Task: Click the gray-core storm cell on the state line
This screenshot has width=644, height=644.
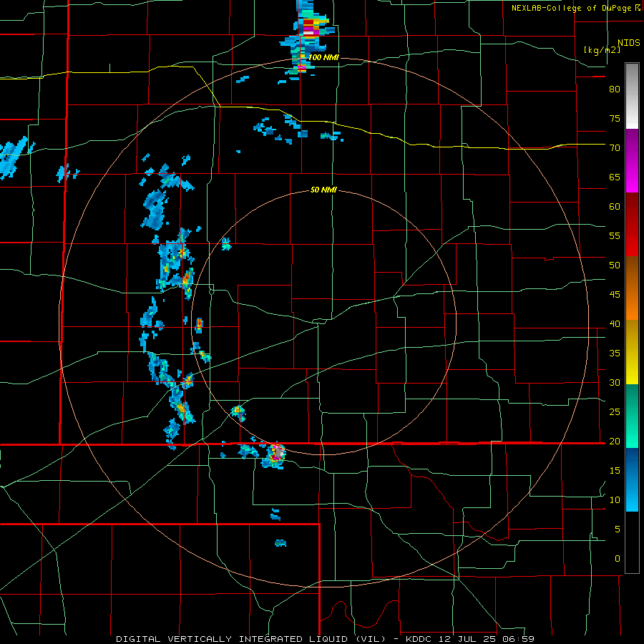Action: pos(278,453)
